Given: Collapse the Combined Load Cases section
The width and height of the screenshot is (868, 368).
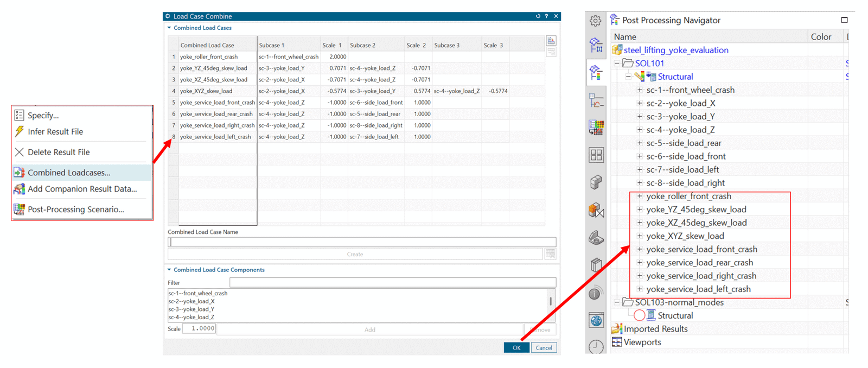Looking at the screenshot, I should tap(169, 28).
